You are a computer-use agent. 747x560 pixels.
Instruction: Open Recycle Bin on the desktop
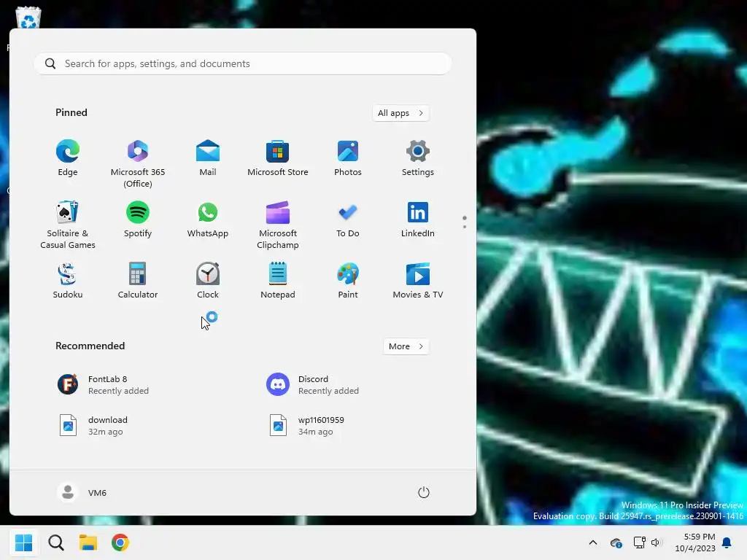click(28, 19)
